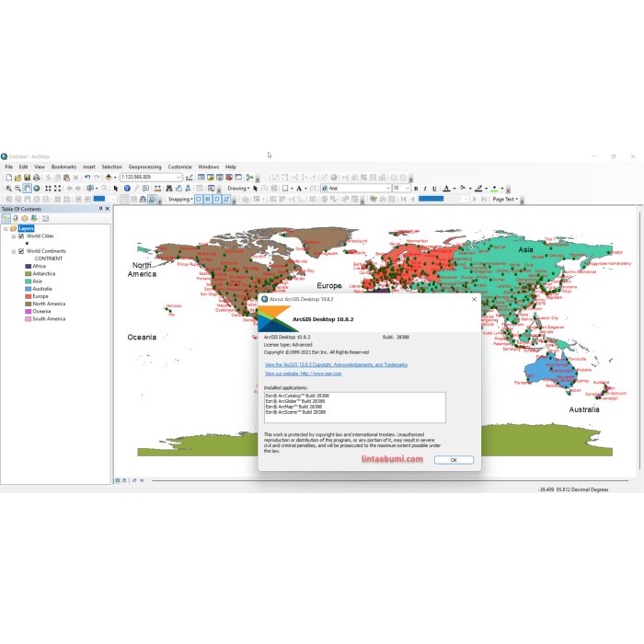
Task: Click the Africa legend color swatch
Action: coord(29,266)
